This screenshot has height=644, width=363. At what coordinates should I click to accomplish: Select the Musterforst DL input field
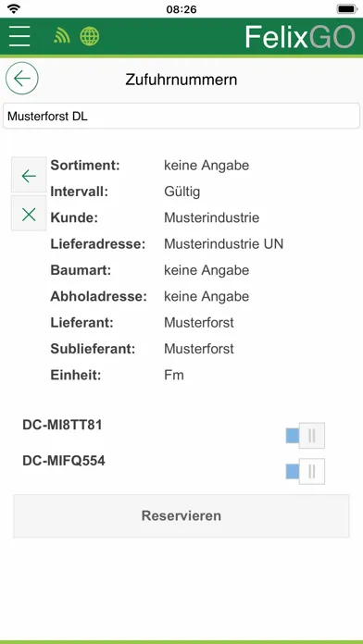click(x=181, y=117)
